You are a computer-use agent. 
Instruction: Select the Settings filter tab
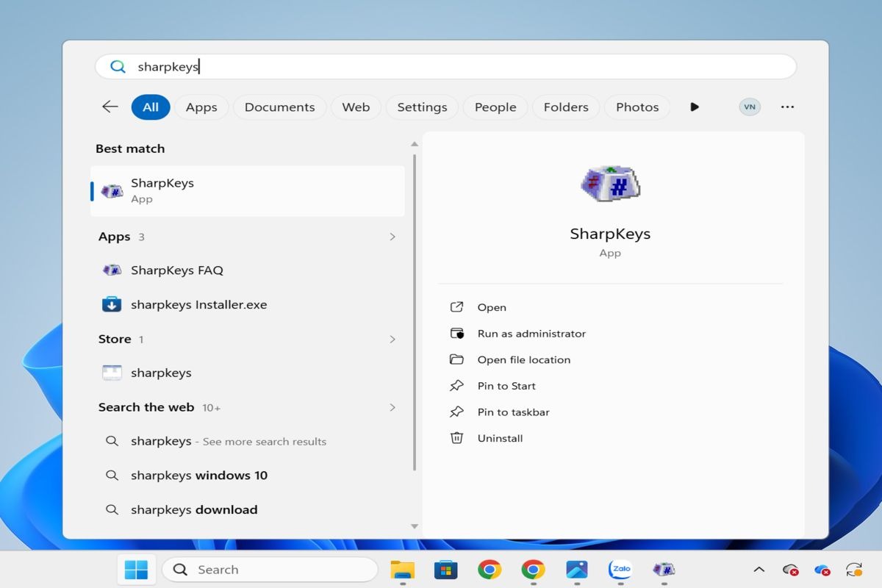[422, 107]
